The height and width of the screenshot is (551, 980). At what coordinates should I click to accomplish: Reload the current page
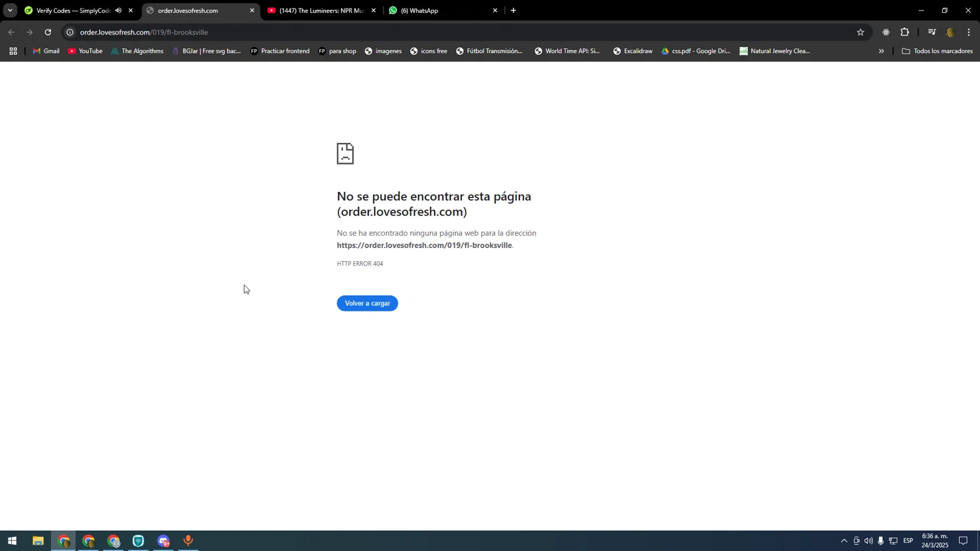click(x=48, y=32)
